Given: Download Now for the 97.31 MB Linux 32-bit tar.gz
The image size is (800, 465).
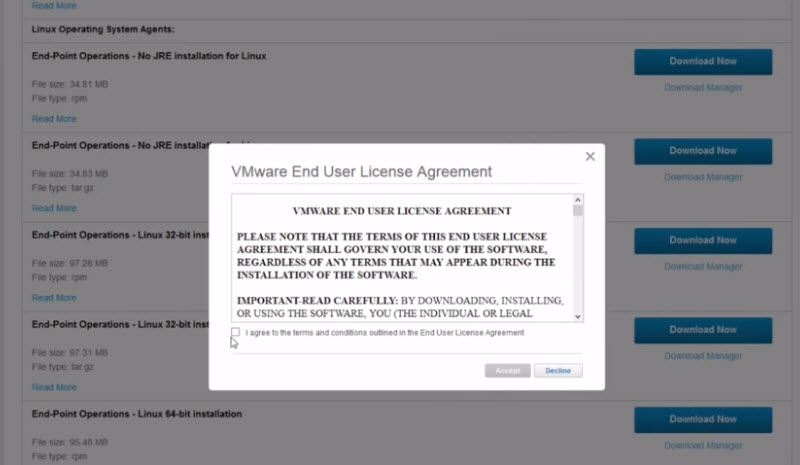Looking at the screenshot, I should [702, 330].
